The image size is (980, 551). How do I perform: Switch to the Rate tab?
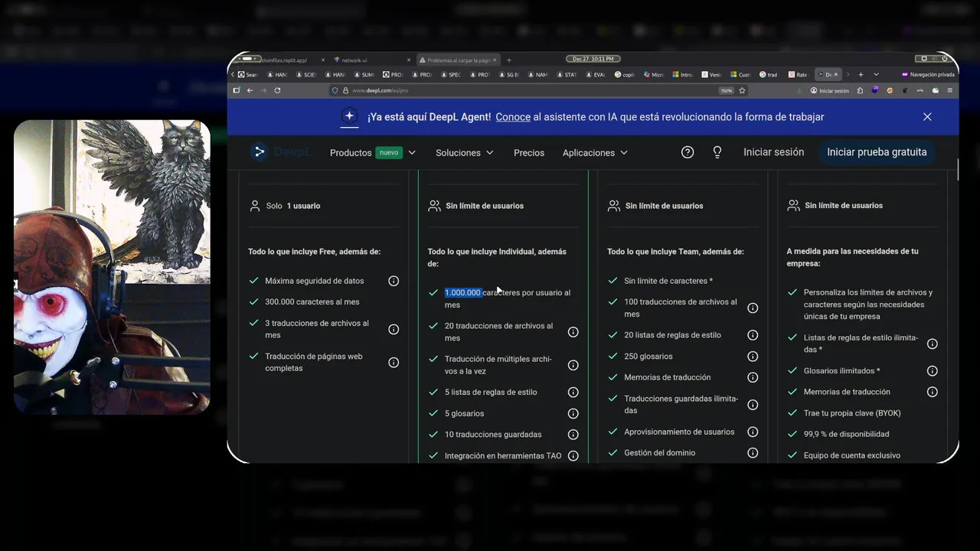(x=799, y=74)
